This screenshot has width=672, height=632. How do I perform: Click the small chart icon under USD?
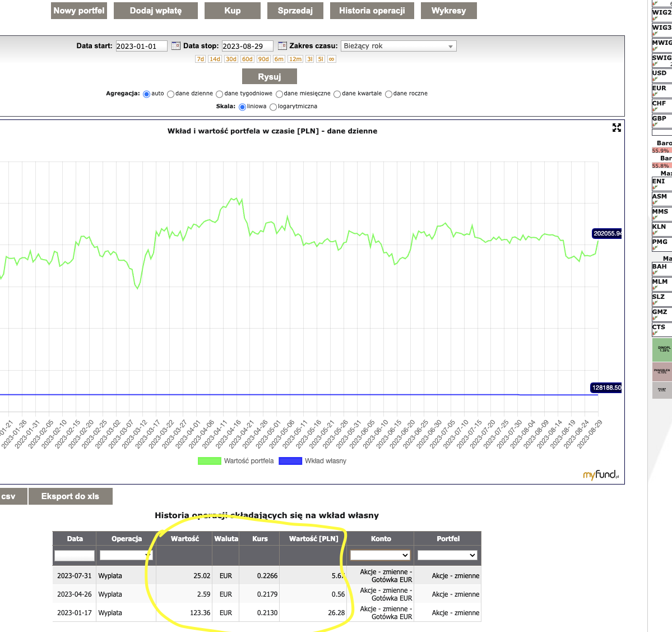[655, 80]
